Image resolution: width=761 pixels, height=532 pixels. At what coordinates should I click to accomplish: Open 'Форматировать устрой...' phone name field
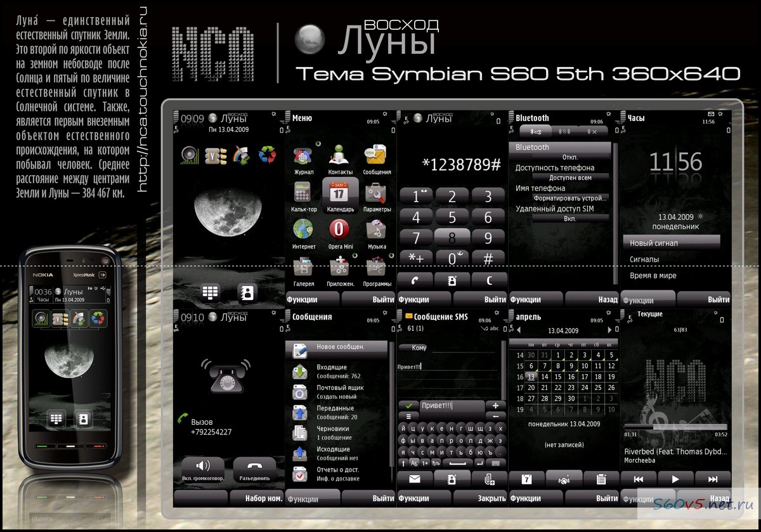click(x=570, y=198)
